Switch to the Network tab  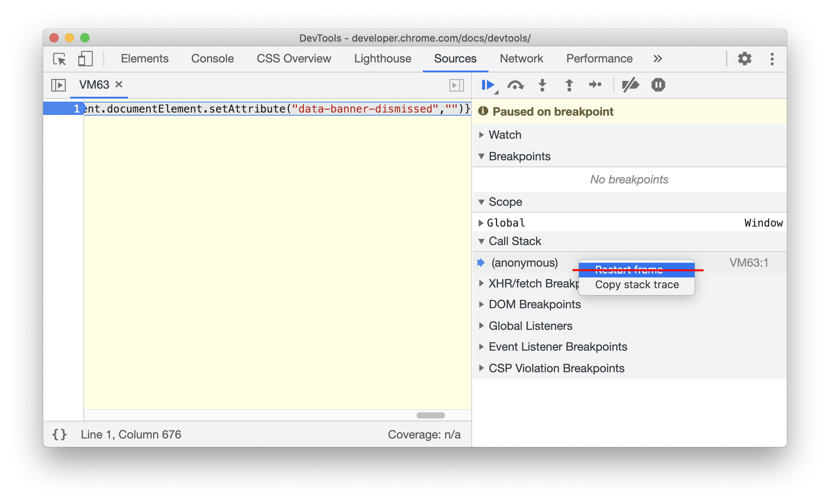click(x=521, y=58)
